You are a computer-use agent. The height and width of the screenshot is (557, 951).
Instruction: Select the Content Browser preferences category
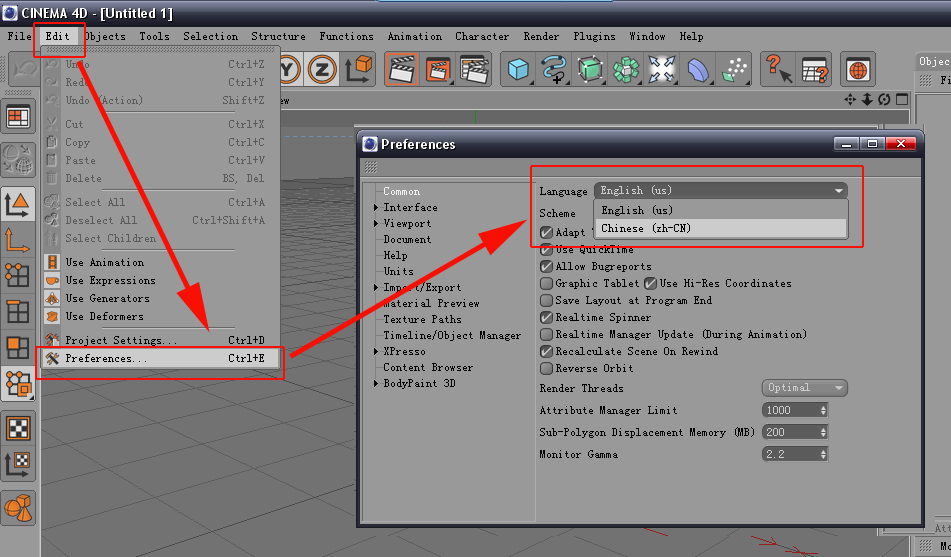pos(428,367)
